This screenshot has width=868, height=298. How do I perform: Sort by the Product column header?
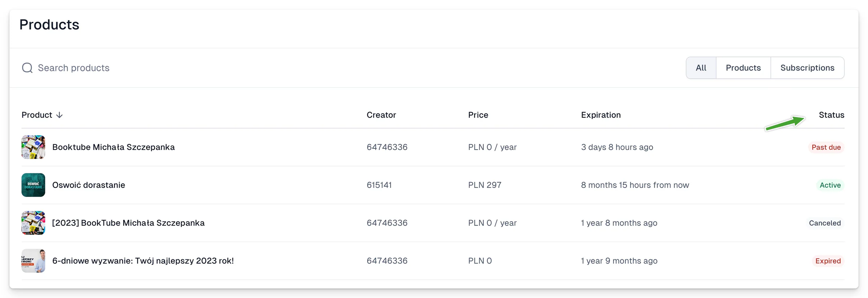click(x=37, y=115)
